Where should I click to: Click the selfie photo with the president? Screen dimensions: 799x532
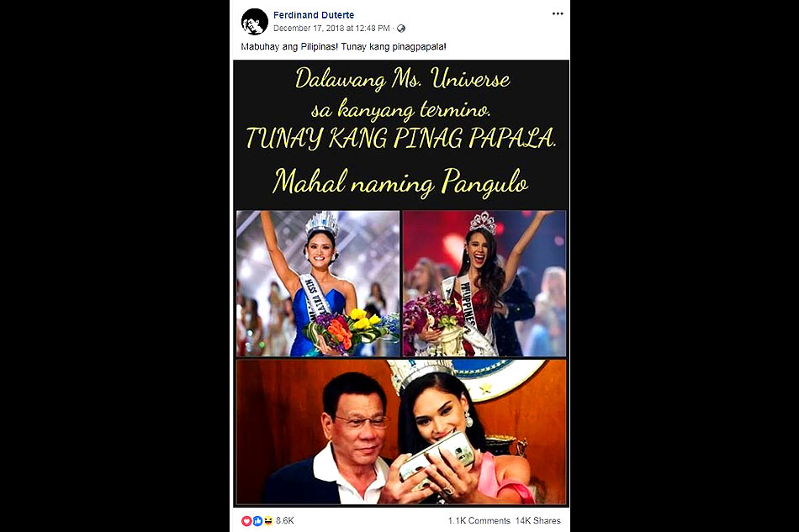[x=401, y=432]
